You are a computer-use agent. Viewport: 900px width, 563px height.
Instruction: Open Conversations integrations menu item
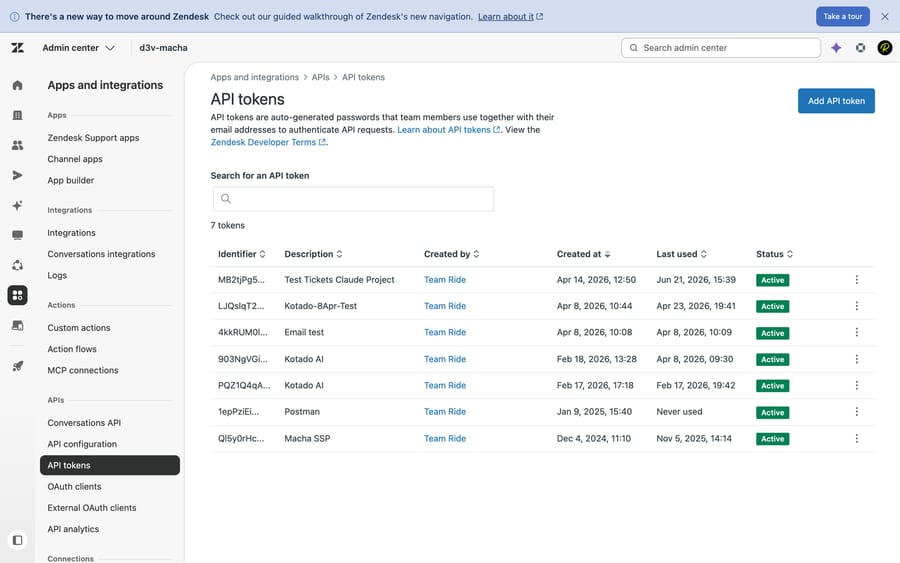[101, 254]
